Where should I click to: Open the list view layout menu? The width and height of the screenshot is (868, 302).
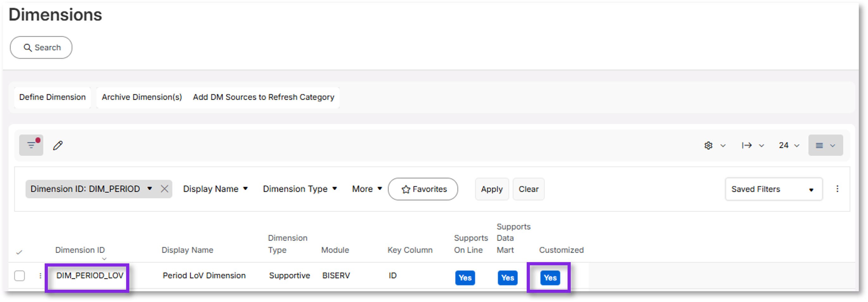pyautogui.click(x=825, y=145)
